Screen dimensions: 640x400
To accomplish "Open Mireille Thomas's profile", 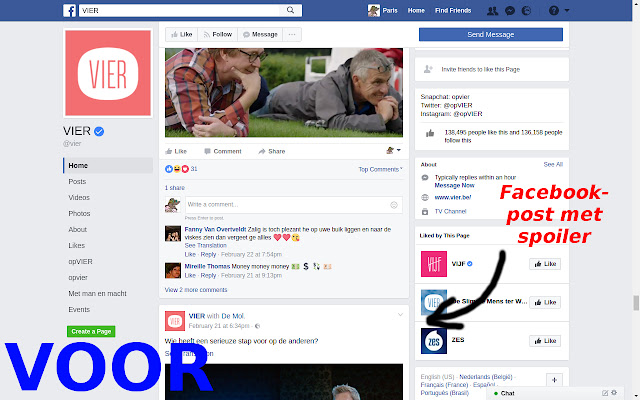I will 207,267.
